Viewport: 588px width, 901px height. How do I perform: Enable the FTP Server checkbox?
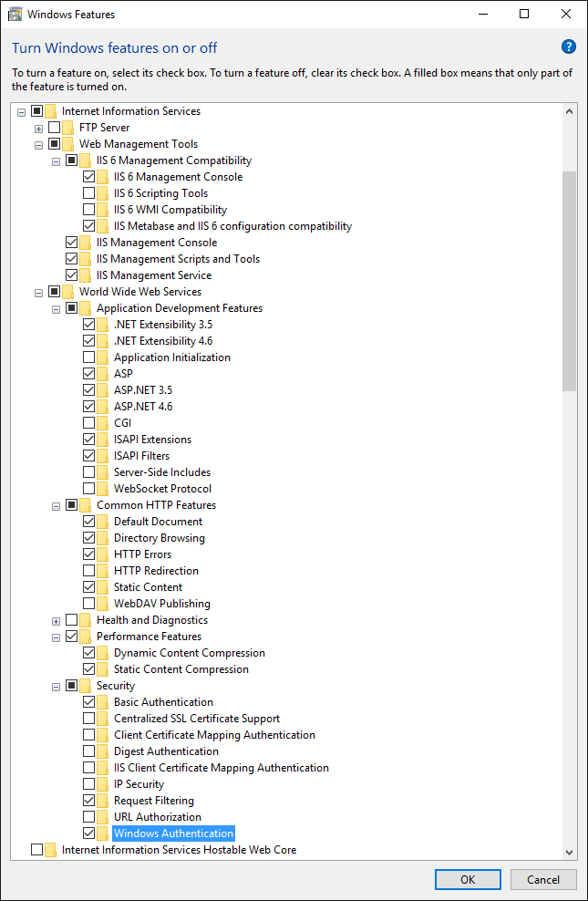[55, 127]
